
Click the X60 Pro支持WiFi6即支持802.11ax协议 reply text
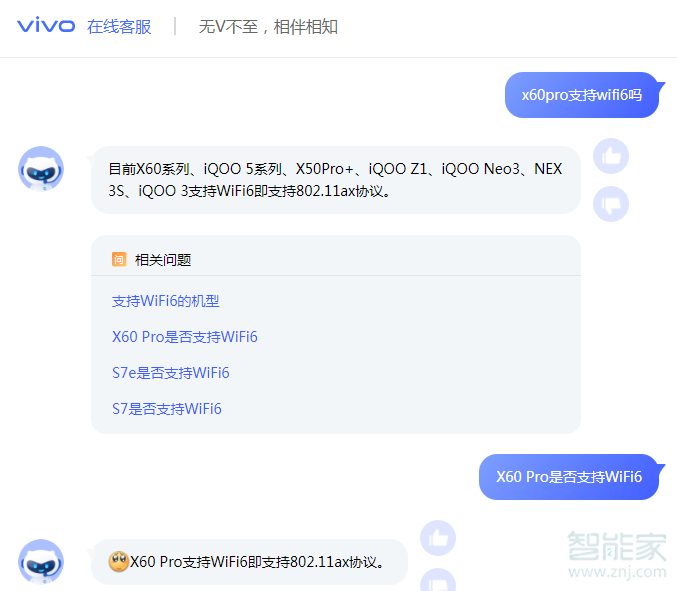click(x=257, y=562)
